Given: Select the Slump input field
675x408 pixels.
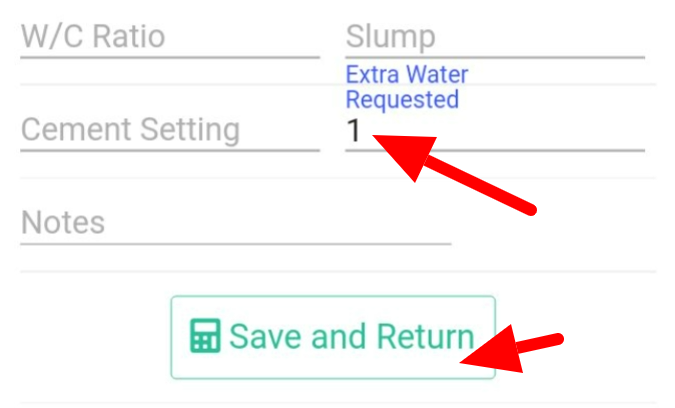Looking at the screenshot, I should pyautogui.click(x=495, y=37).
